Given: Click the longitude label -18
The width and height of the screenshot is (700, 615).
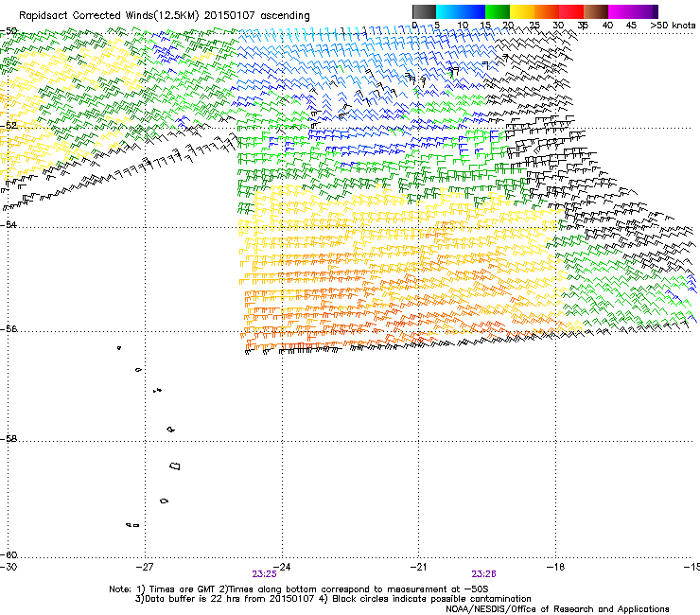Looking at the screenshot, I should (x=555, y=567).
